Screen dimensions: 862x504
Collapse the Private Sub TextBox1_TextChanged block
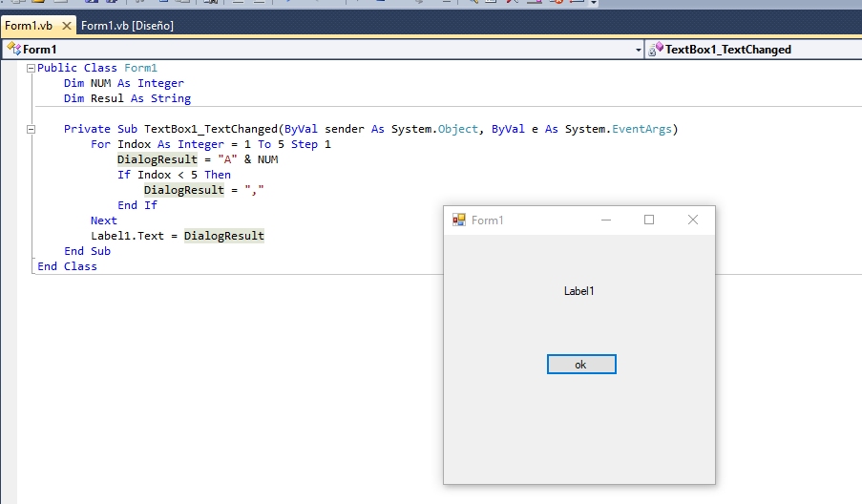31,129
